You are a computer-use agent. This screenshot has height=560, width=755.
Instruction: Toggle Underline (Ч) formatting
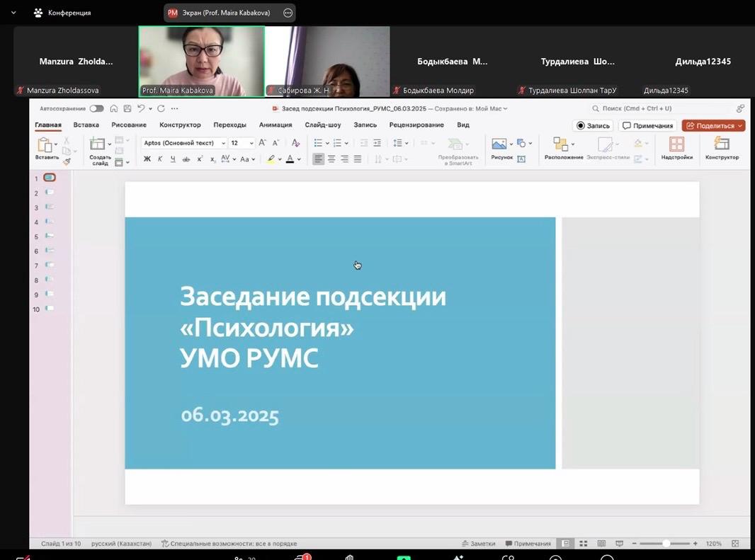pyautogui.click(x=173, y=159)
